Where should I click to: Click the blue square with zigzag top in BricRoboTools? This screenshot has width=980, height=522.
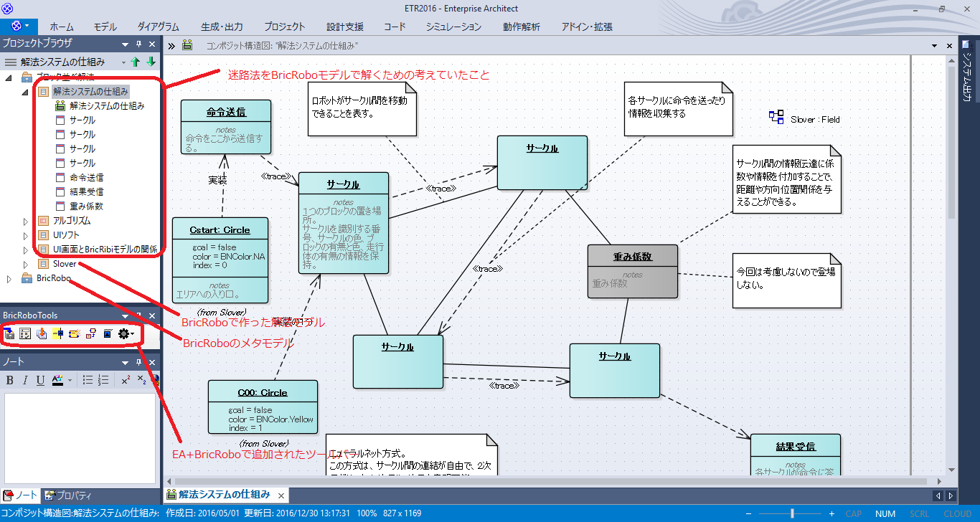click(x=107, y=333)
